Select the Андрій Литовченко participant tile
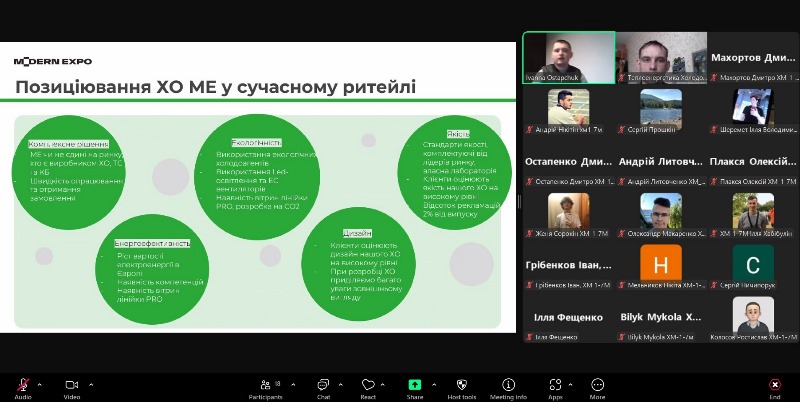This screenshot has height=402, width=800. pos(661,161)
